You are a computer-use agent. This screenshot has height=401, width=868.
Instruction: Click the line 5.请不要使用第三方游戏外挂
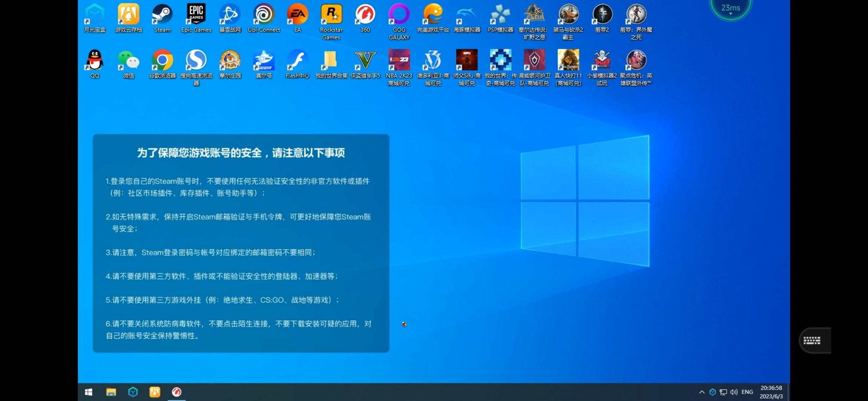pos(222,300)
